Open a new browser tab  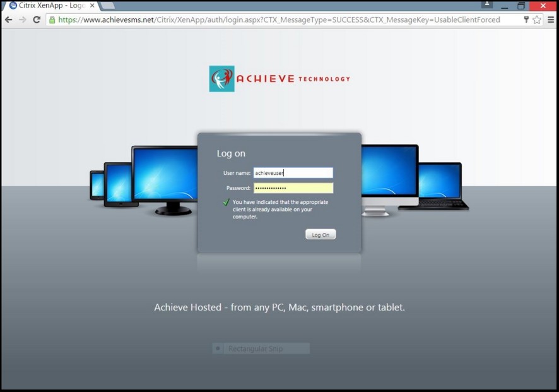coord(108,5)
